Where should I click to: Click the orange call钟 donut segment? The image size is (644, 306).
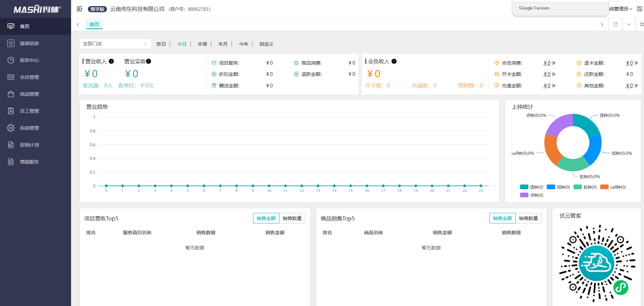551,150
